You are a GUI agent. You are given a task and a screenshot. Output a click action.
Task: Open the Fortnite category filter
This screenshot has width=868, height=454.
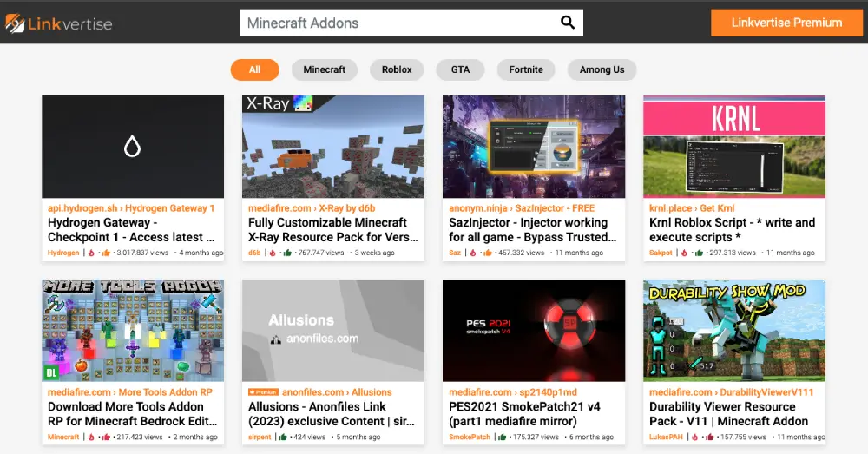(526, 69)
